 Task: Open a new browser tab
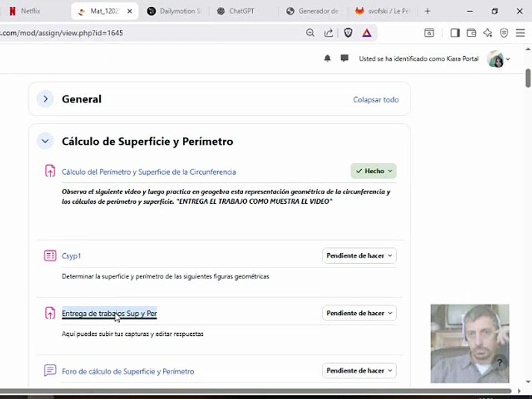427,11
